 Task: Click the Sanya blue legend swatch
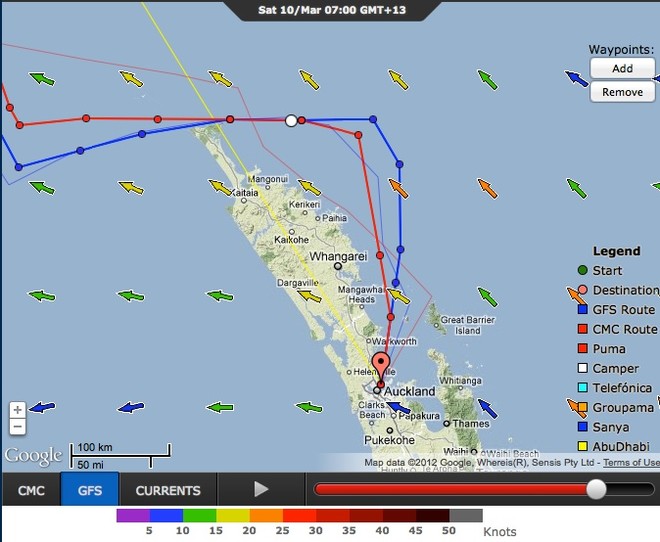click(x=583, y=427)
